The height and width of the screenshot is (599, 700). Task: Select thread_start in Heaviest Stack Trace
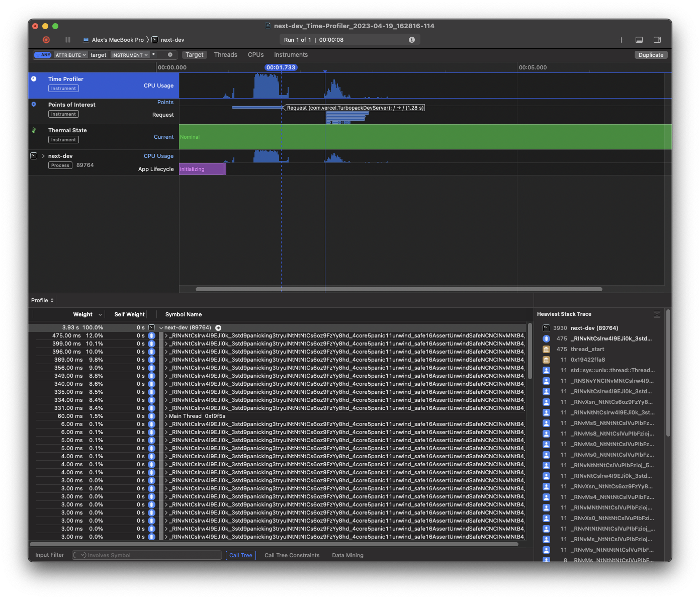point(587,349)
